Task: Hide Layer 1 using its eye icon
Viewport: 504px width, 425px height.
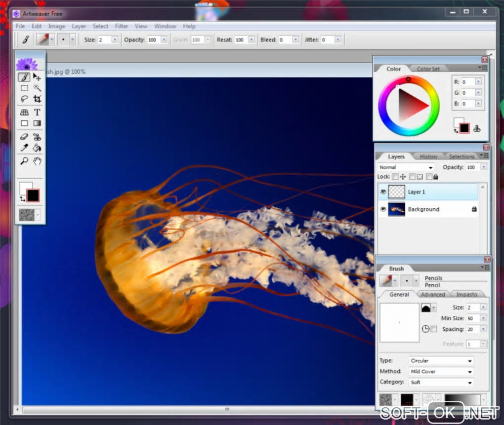Action: [x=382, y=192]
